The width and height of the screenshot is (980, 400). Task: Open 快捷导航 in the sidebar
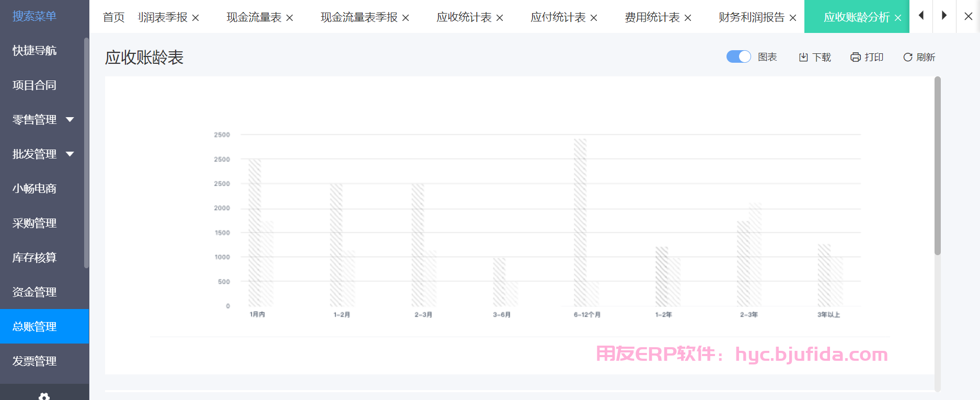click(34, 51)
